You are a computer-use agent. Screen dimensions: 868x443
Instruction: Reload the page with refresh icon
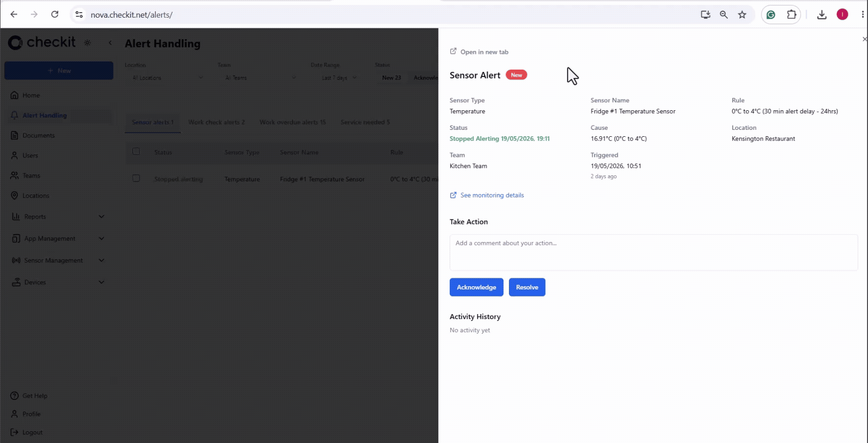pyautogui.click(x=55, y=15)
